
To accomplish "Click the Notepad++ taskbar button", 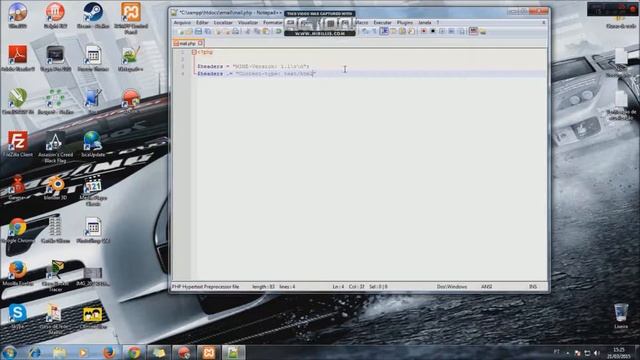I will click(x=233, y=352).
